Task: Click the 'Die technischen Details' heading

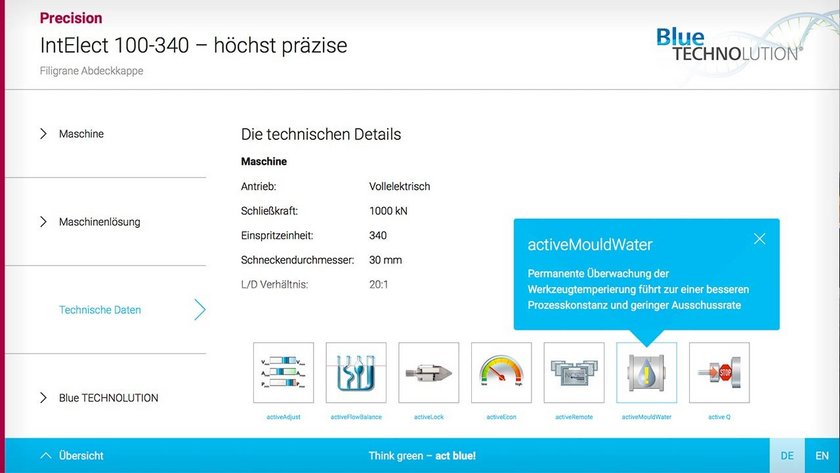Action: [321, 134]
